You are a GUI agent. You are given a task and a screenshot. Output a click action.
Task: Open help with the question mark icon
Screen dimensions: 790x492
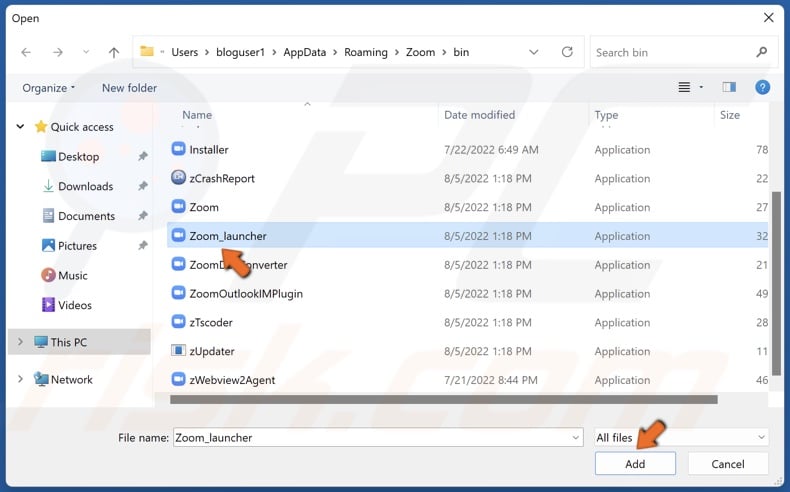(x=762, y=87)
